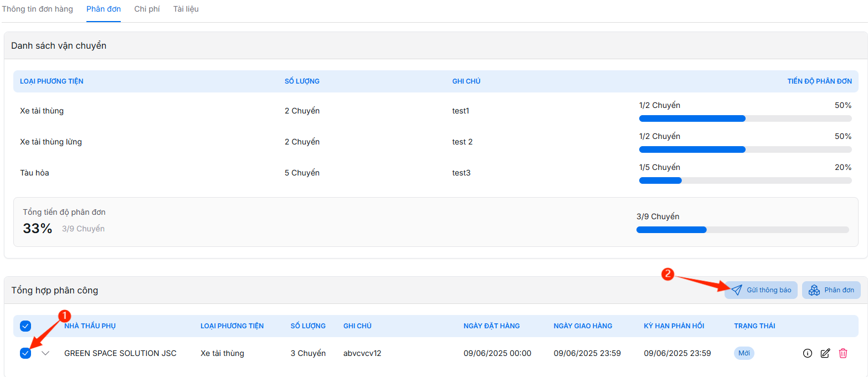The image size is (868, 377).
Task: Click the total 3/9 Chuyến progress bar
Action: click(x=742, y=230)
